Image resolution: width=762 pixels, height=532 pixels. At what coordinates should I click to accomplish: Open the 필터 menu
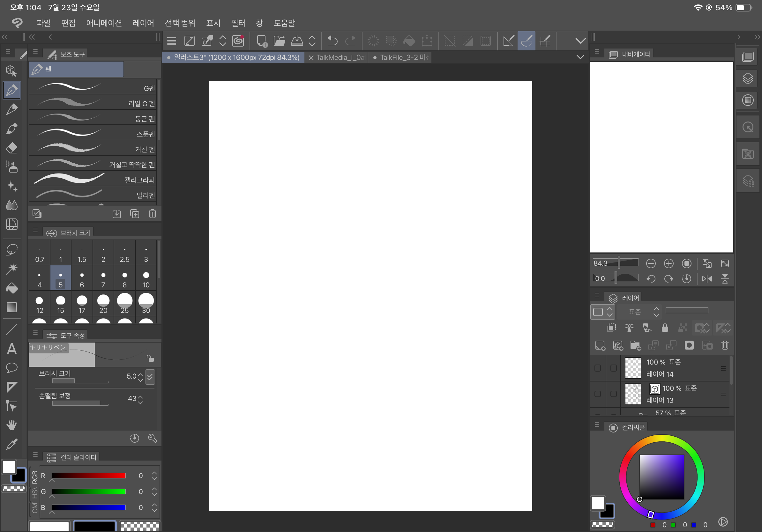click(x=238, y=23)
